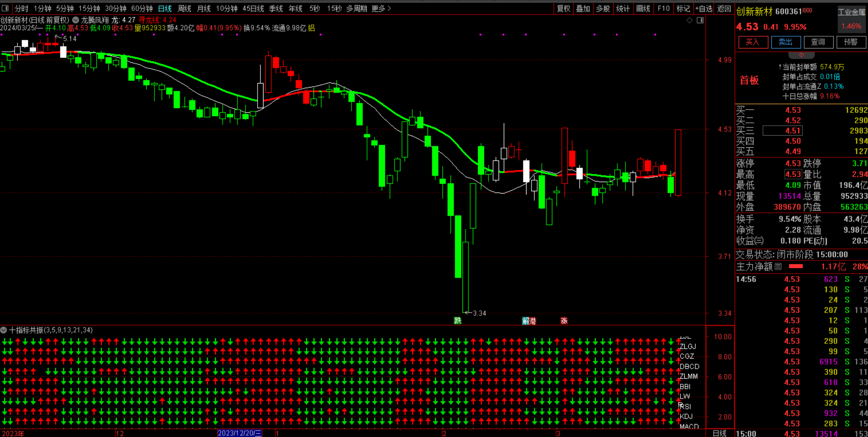Click the 标记 mark toolbar button
The image size is (868, 437).
683,8
